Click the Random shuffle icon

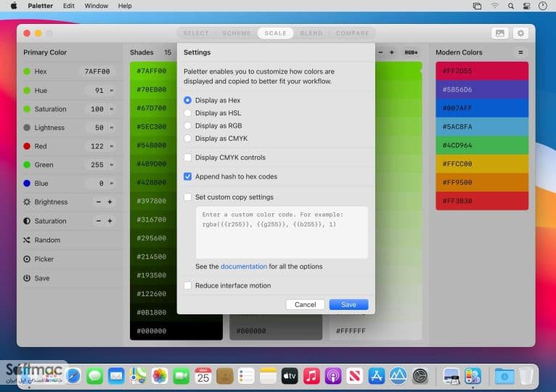(x=27, y=240)
